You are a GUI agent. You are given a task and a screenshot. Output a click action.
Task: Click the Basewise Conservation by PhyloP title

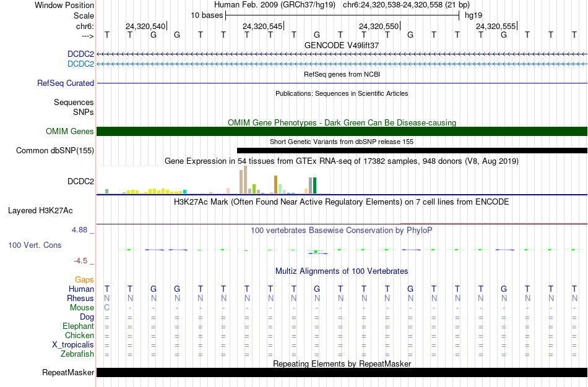(342, 231)
